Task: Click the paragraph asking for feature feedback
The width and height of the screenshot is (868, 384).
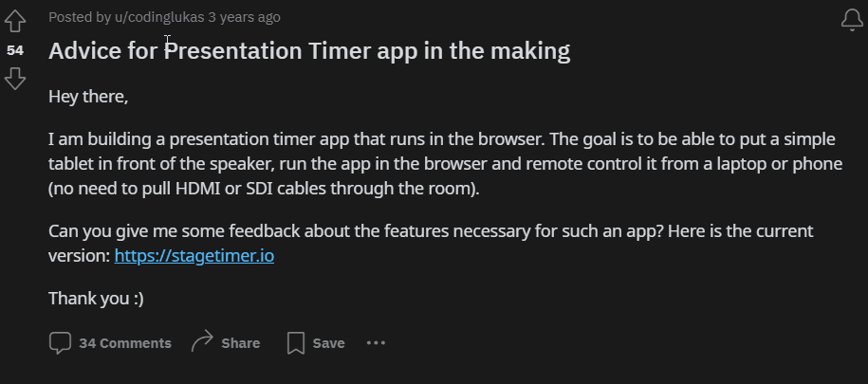Action: tap(432, 244)
